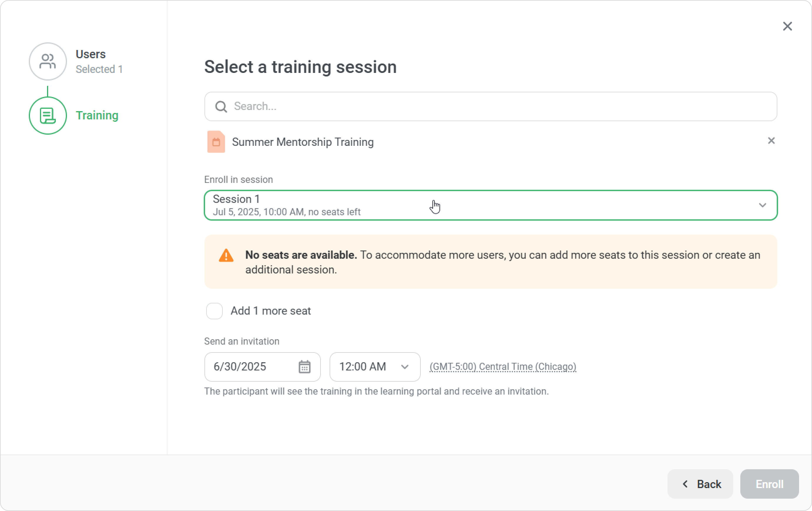Open the 12:00 AM time dropdown
Image resolution: width=812 pixels, height=511 pixels.
[374, 367]
